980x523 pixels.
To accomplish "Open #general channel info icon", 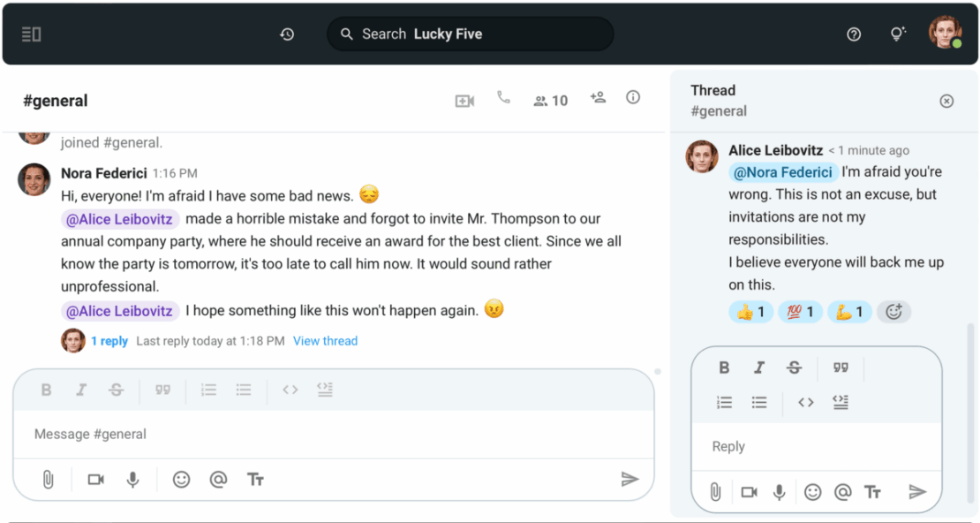I will (633, 98).
